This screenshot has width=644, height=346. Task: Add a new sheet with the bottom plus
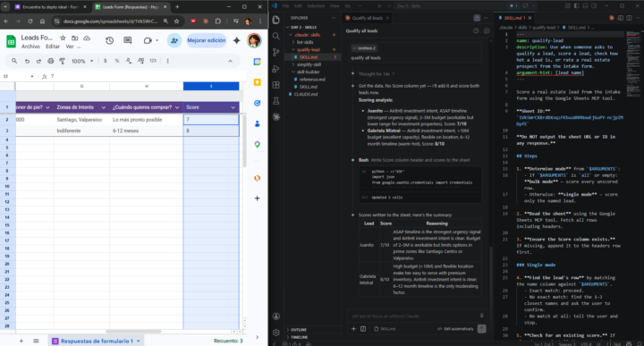(x=21, y=341)
